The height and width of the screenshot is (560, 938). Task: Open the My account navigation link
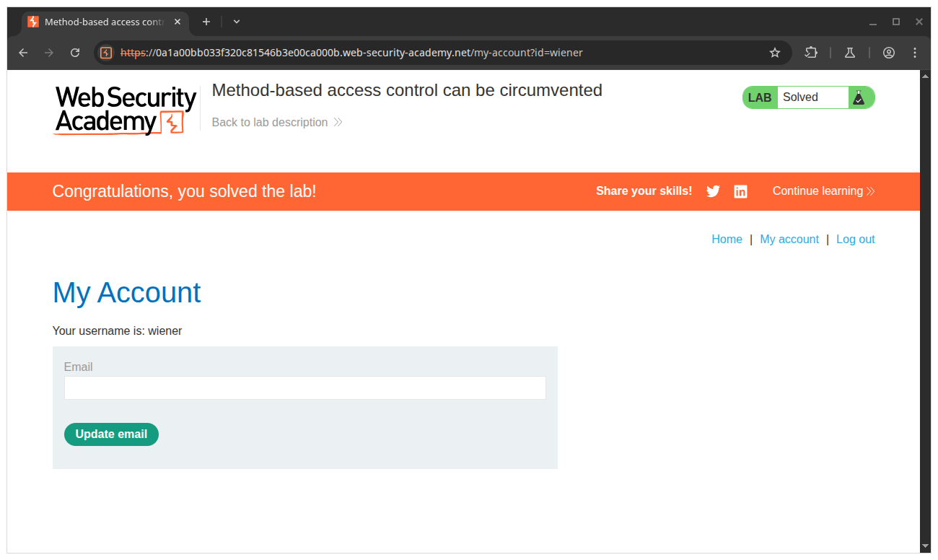pyautogui.click(x=789, y=240)
